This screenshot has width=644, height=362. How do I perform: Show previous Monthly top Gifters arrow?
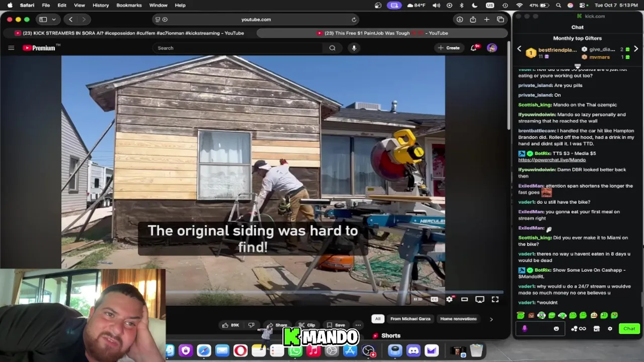tap(520, 49)
